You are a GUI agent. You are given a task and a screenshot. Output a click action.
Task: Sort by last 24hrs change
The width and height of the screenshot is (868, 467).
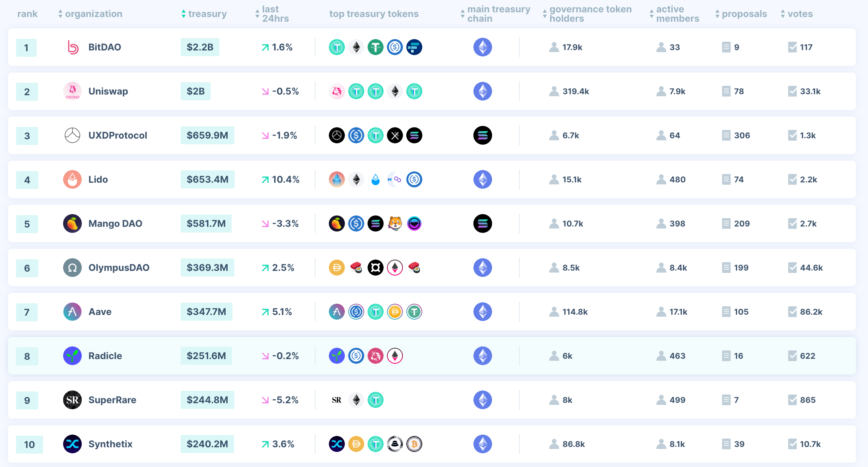(x=272, y=14)
